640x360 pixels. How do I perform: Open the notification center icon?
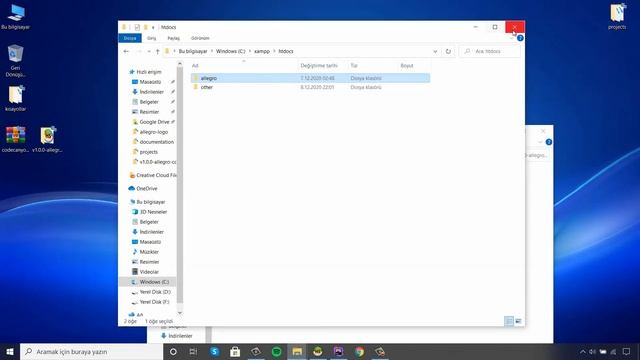click(626, 351)
